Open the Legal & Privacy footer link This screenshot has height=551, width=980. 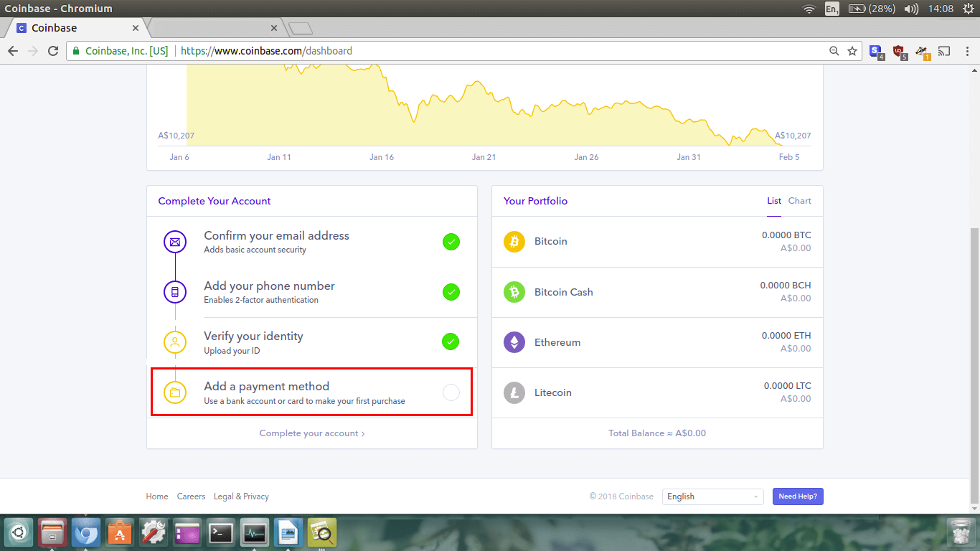(241, 496)
